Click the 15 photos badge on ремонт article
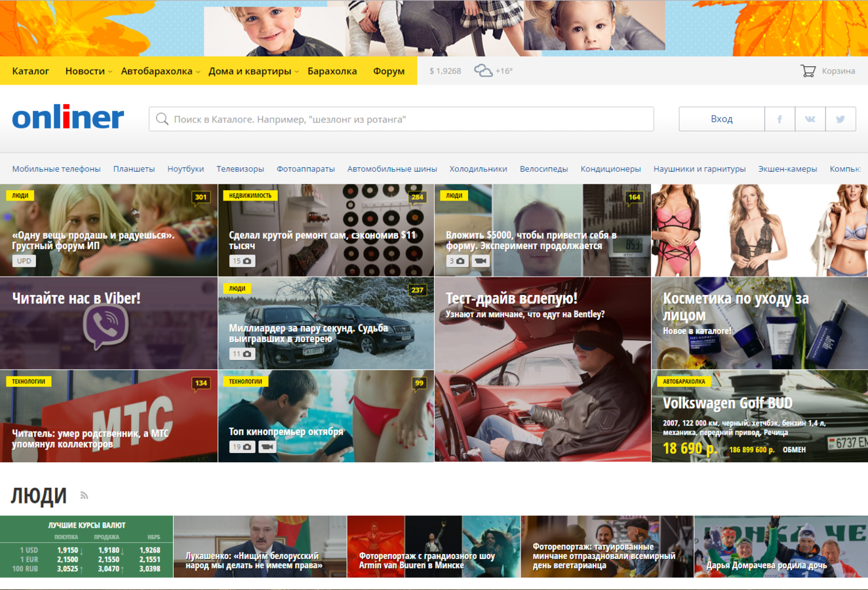The image size is (868, 590). pyautogui.click(x=242, y=261)
